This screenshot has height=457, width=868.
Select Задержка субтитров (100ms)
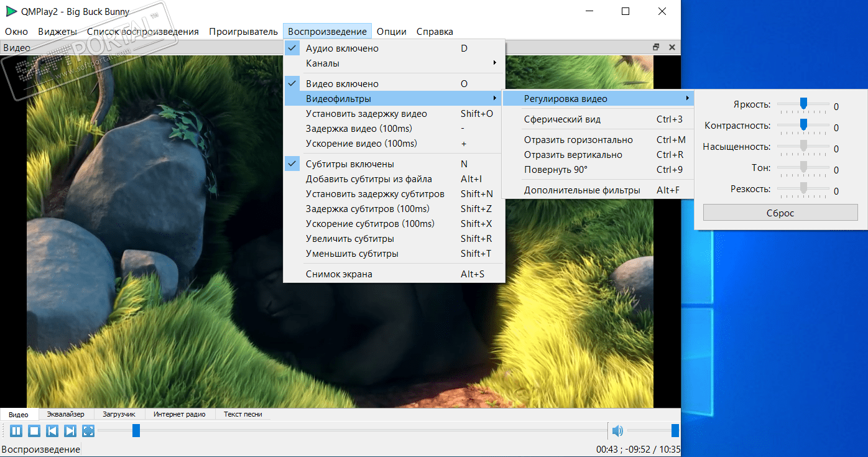pyautogui.click(x=394, y=209)
